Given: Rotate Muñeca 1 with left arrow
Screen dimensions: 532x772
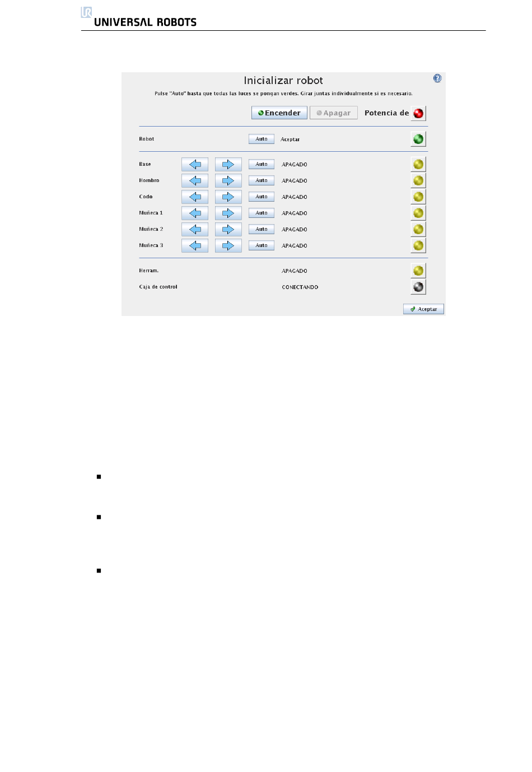Looking at the screenshot, I should (195, 213).
